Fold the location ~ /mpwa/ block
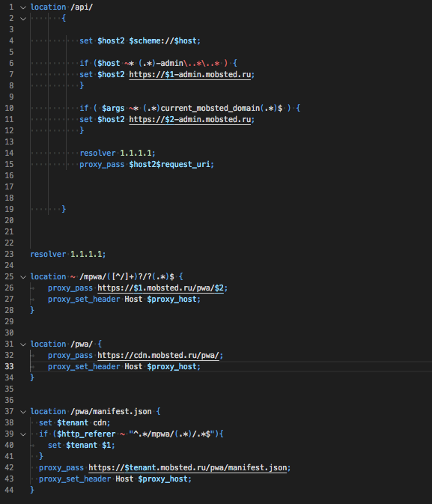The height and width of the screenshot is (504, 432). coord(23,277)
